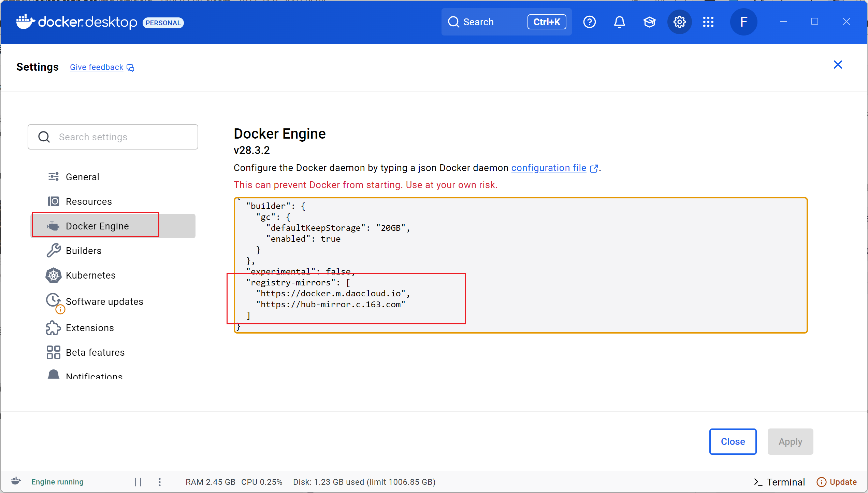Click the Ctrl+K shortcut badge
868x493 pixels.
(x=547, y=22)
